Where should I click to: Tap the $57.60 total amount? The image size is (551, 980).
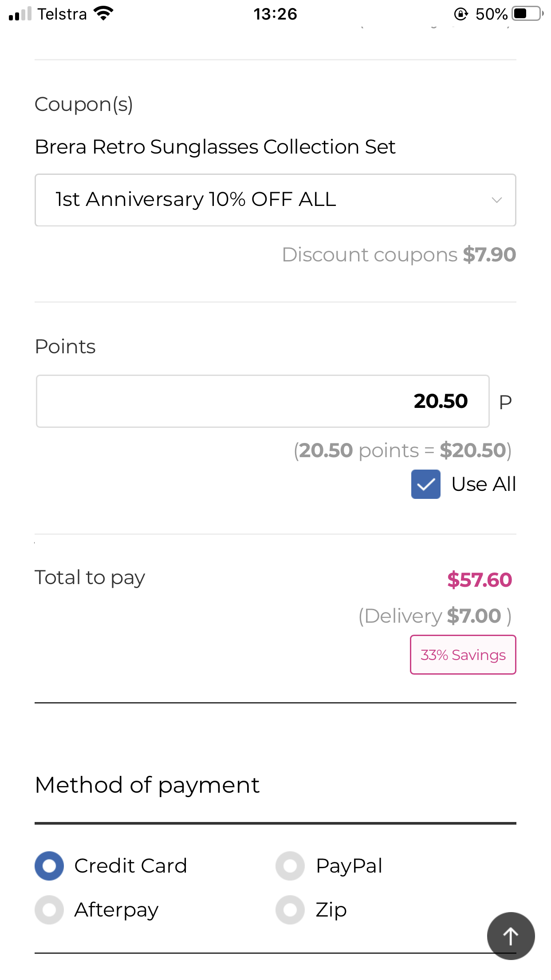[480, 580]
